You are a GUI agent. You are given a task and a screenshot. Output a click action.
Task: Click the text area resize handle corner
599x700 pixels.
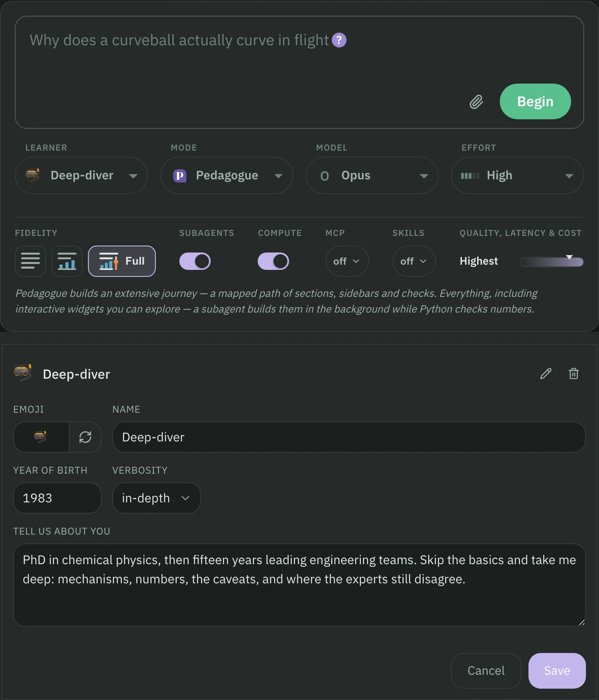coord(582,623)
